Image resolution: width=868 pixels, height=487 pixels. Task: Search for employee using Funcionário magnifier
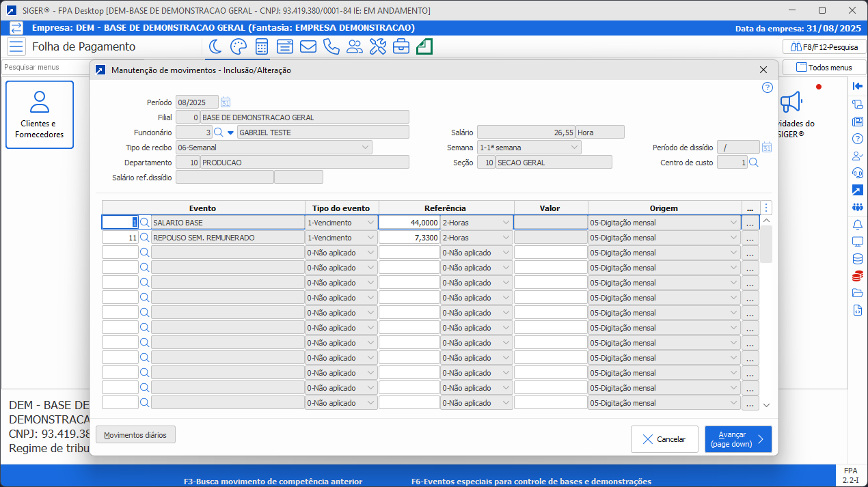click(x=218, y=133)
